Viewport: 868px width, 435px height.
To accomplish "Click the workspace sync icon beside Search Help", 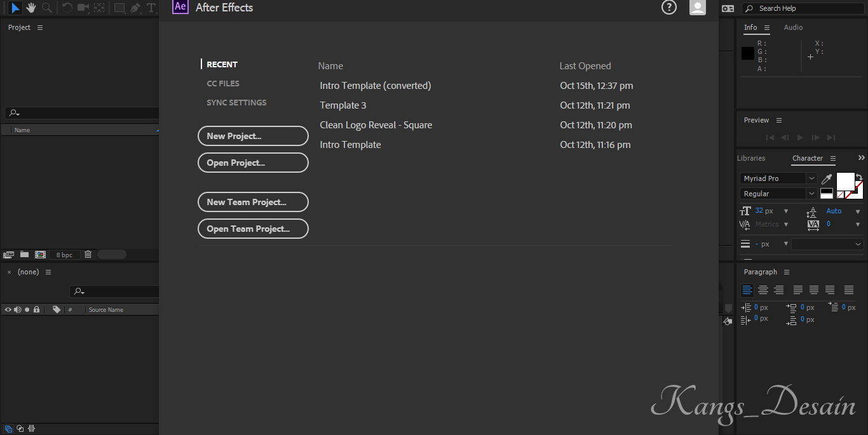I will pyautogui.click(x=728, y=8).
